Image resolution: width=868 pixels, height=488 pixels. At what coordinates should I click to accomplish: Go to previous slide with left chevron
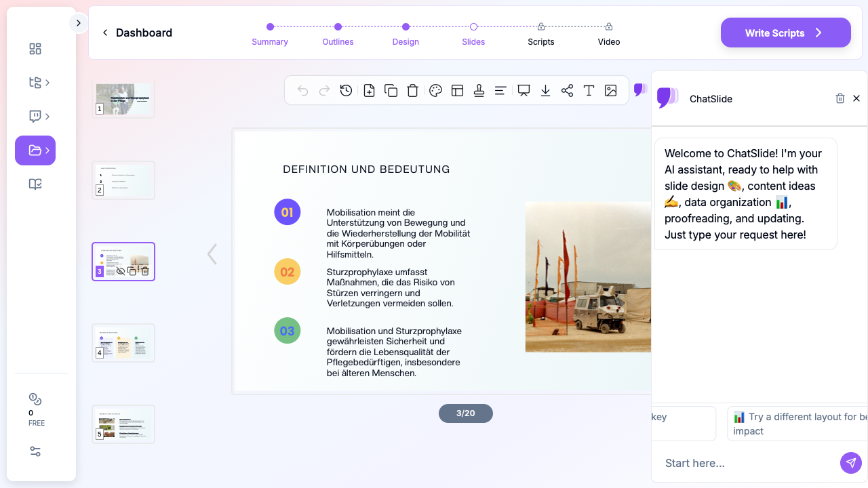coord(212,254)
